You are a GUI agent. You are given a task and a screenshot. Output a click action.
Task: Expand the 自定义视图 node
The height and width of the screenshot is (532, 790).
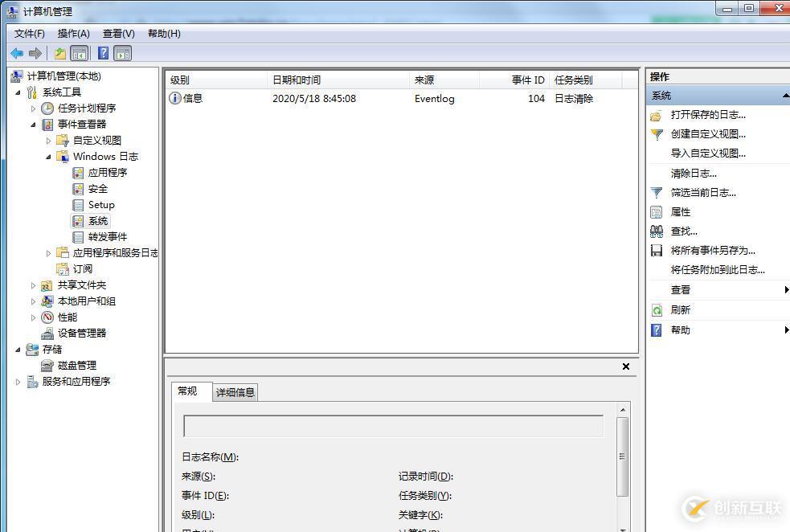(48, 141)
